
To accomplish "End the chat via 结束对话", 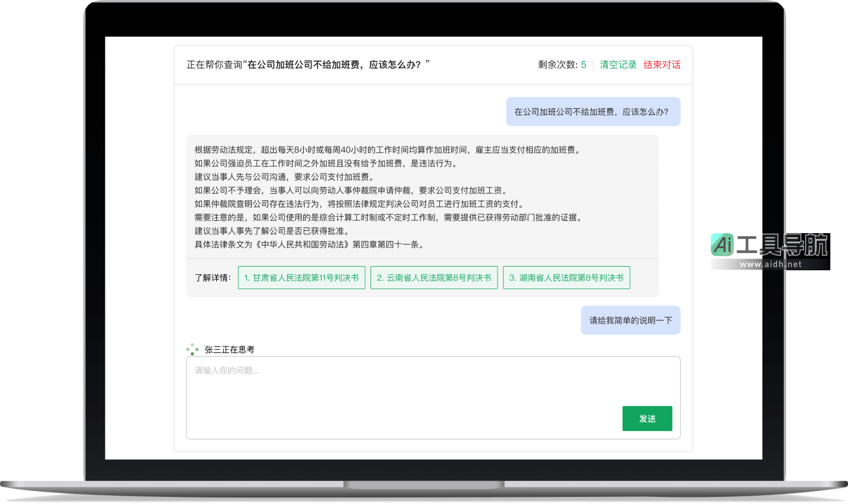I will pos(661,65).
